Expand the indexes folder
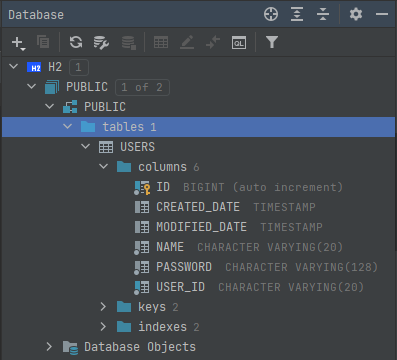 [103, 327]
